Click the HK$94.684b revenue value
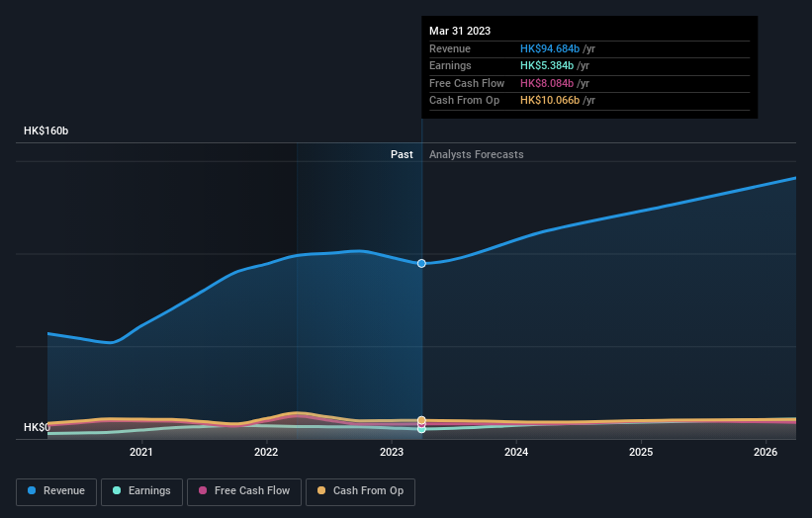Screen dimensions: 812x518 (x=550, y=48)
